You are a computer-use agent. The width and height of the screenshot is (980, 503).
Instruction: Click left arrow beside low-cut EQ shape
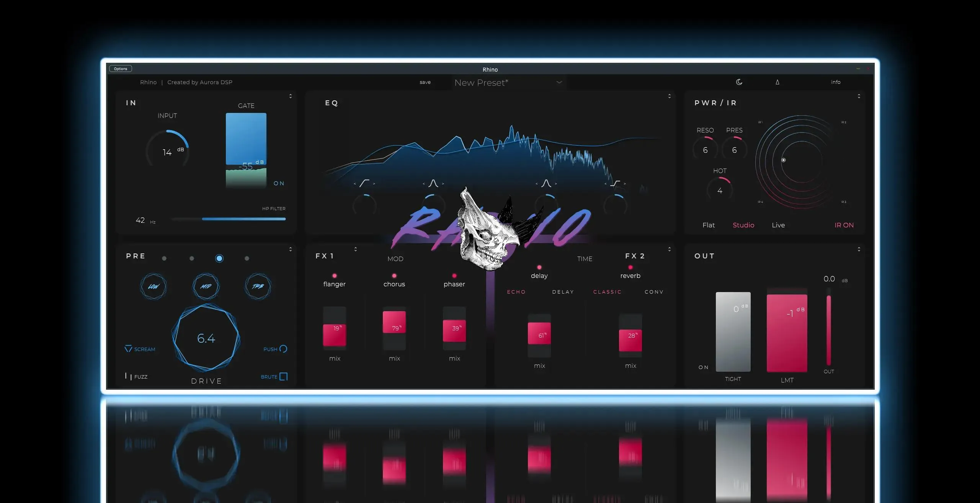tap(354, 184)
